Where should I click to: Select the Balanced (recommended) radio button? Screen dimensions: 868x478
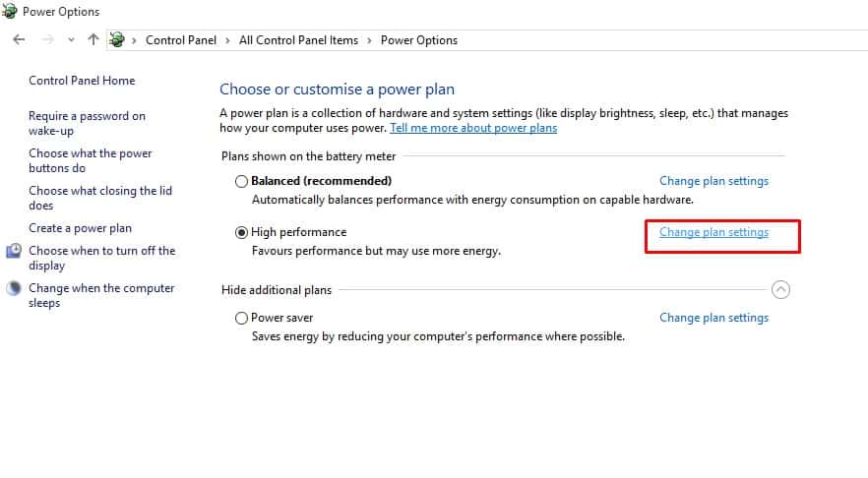pyautogui.click(x=241, y=181)
